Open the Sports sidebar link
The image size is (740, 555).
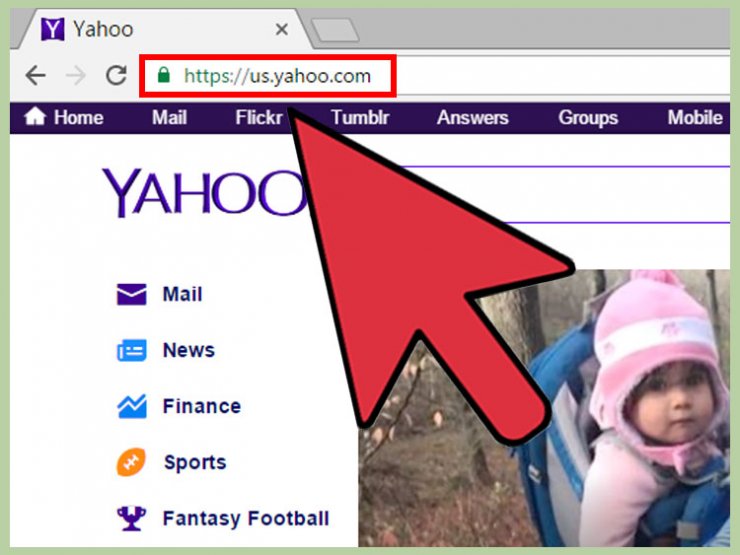(195, 462)
